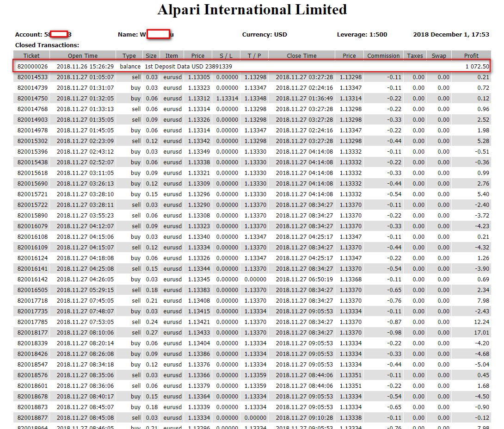The image size is (504, 429).
Task: Select ticket number 820016505
Action: tap(32, 290)
